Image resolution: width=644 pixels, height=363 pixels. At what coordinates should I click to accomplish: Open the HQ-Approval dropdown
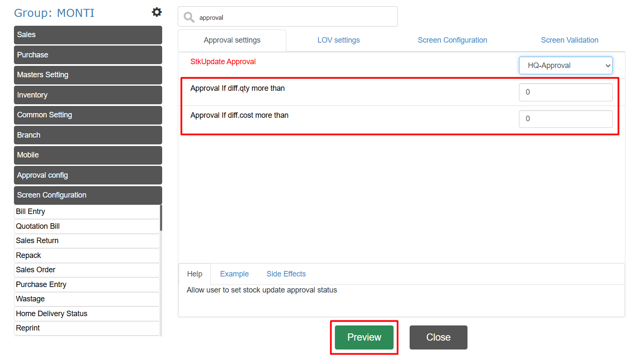565,65
